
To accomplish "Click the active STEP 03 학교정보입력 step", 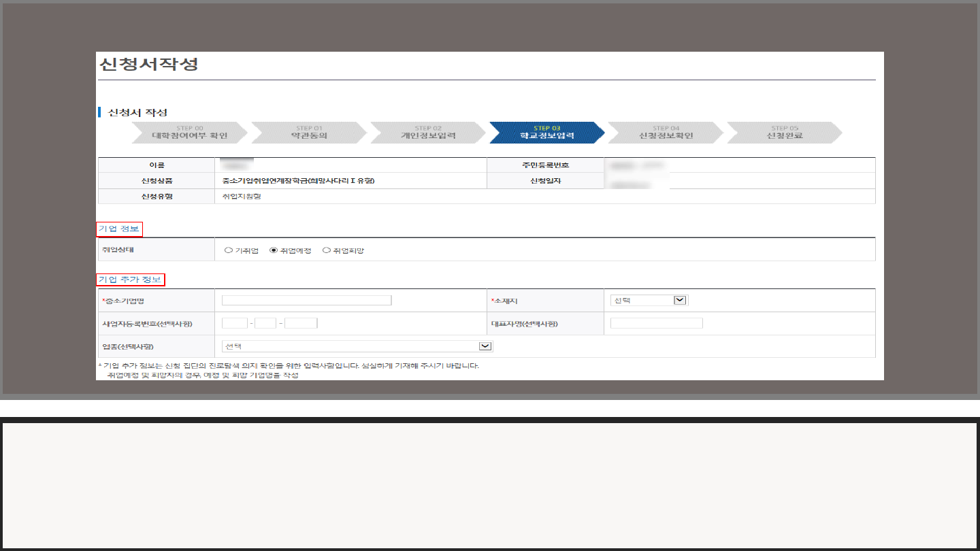I will click(x=546, y=133).
